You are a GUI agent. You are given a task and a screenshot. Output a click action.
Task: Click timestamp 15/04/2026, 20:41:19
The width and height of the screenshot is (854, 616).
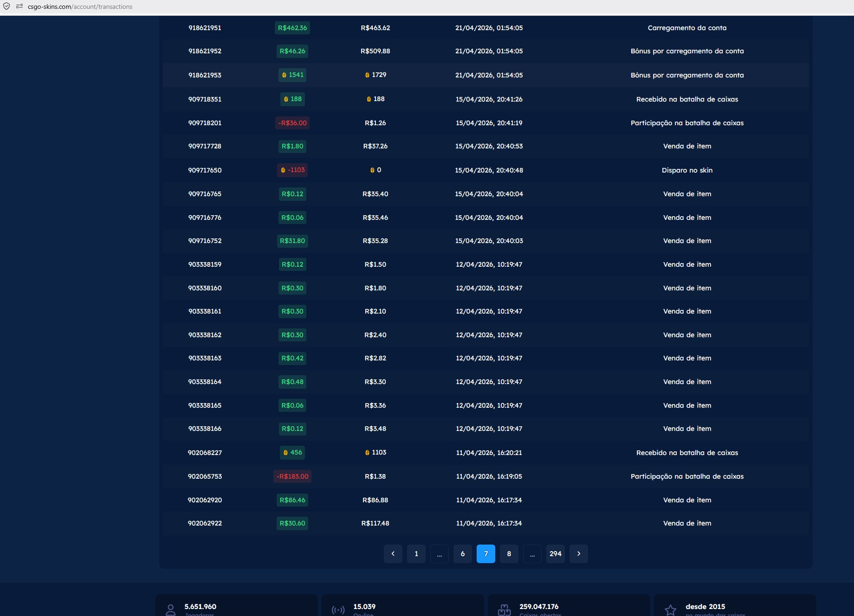point(489,123)
